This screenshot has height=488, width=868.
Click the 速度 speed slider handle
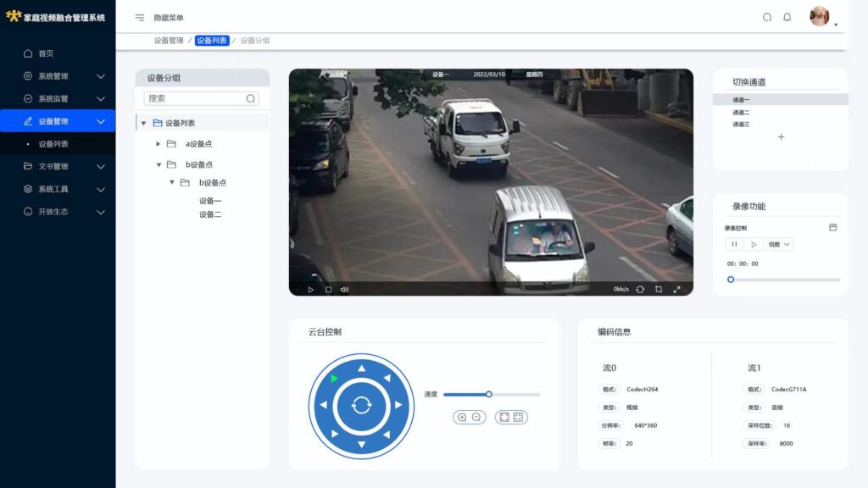(x=489, y=394)
